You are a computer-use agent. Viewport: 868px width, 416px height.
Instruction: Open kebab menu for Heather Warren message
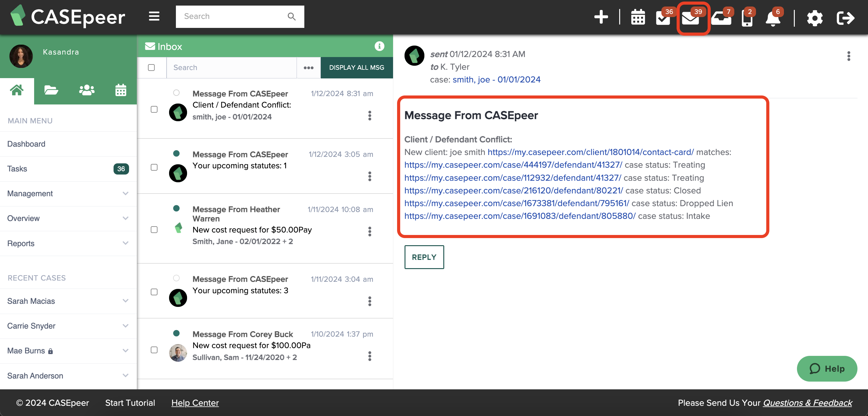tap(370, 231)
